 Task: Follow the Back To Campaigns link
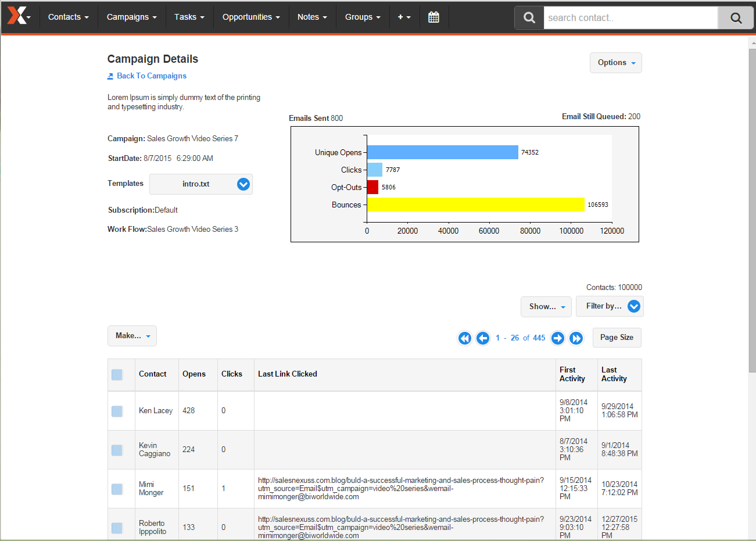point(151,76)
